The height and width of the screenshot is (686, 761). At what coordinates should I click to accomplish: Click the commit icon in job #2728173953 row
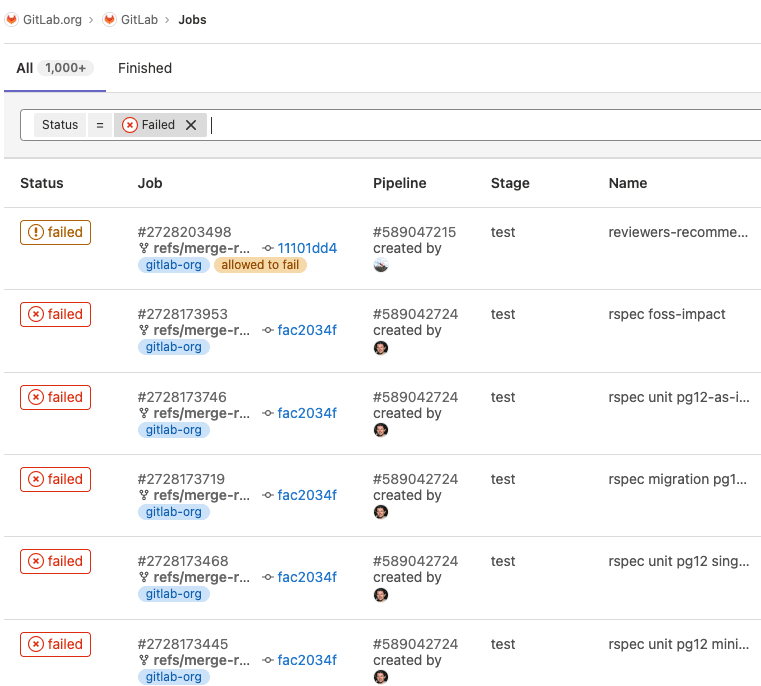click(x=268, y=330)
